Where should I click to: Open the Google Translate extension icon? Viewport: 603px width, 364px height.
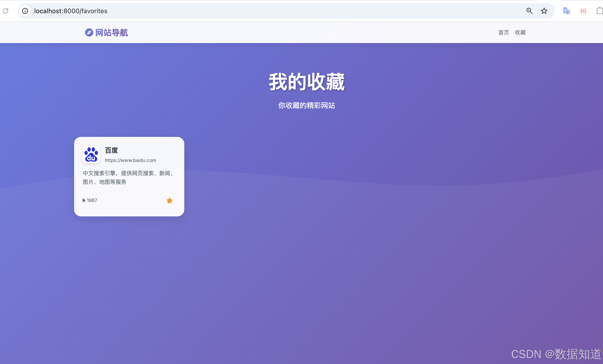pos(566,11)
